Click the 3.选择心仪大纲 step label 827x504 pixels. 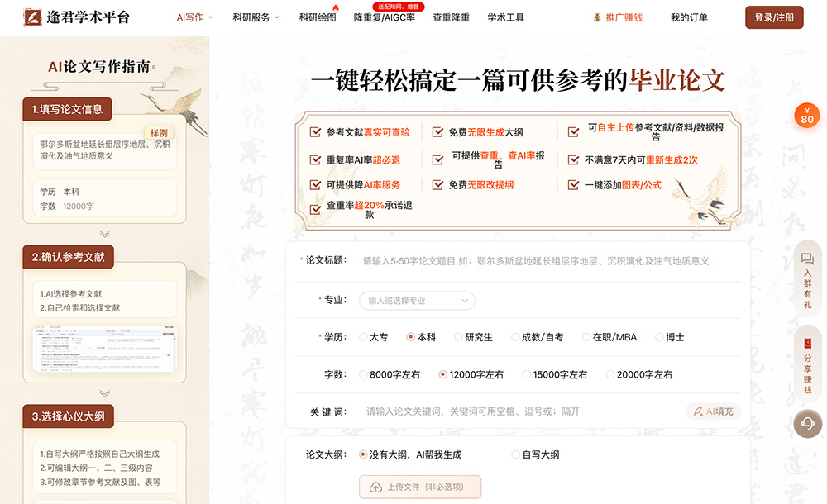[68, 416]
